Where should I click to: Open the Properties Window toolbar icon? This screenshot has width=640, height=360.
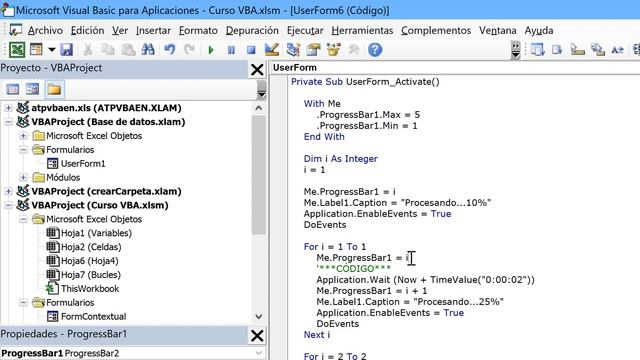pos(313,50)
